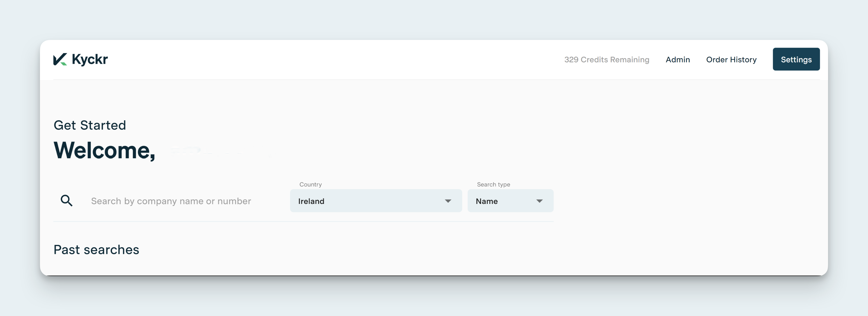This screenshot has width=868, height=316.
Task: Click the Country dropdown arrow icon
Action: [448, 201]
